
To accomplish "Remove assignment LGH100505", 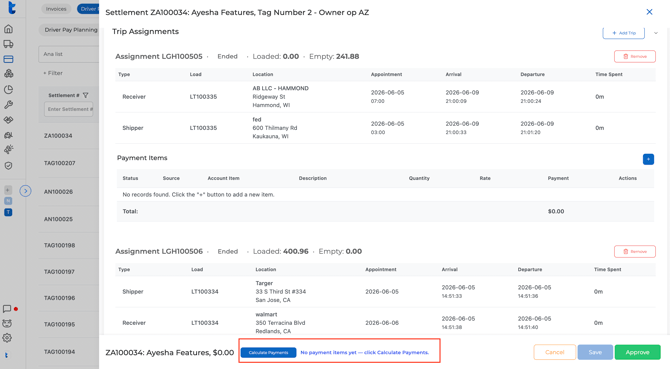I will [x=635, y=56].
